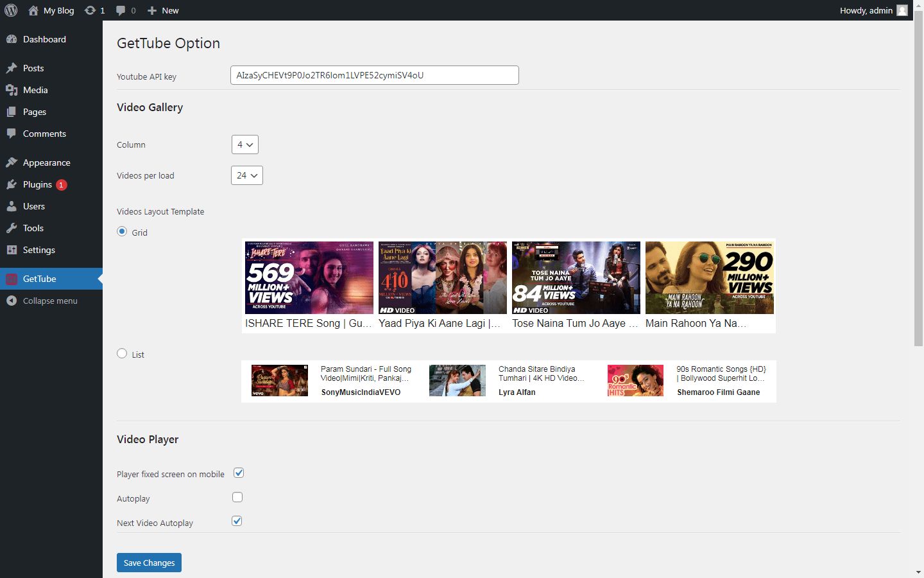Click the New content link

pos(170,10)
